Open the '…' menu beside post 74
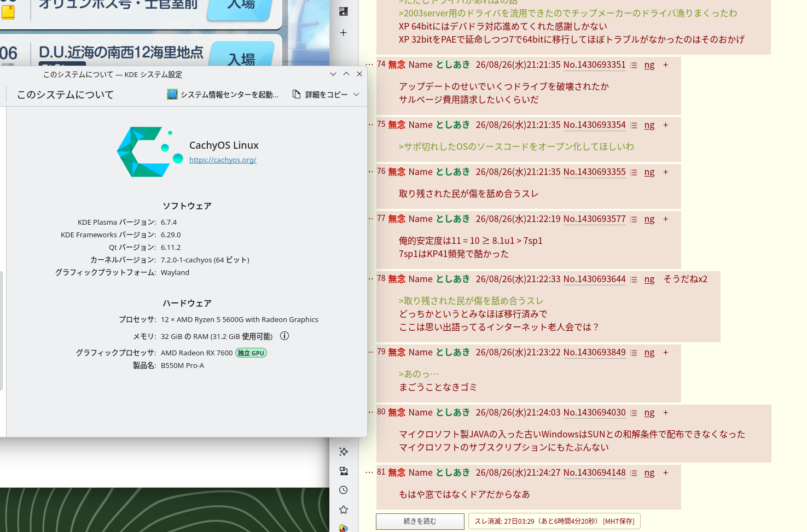 click(x=369, y=65)
